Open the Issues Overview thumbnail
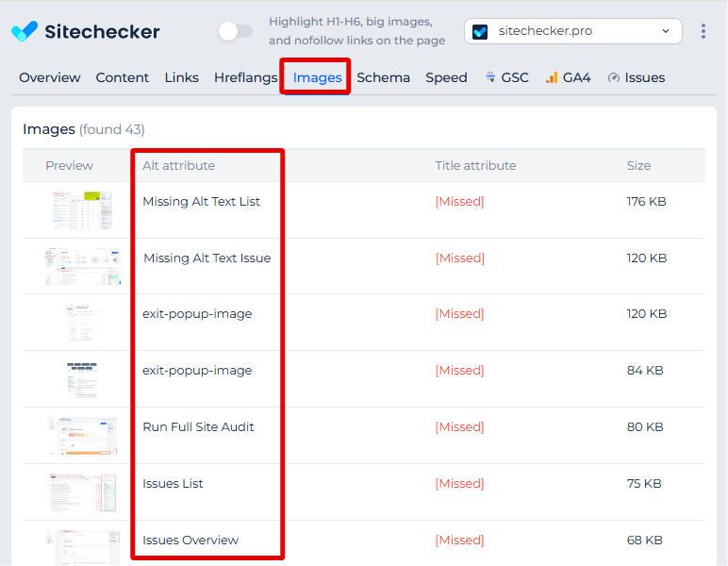728x566 pixels. coord(83,548)
